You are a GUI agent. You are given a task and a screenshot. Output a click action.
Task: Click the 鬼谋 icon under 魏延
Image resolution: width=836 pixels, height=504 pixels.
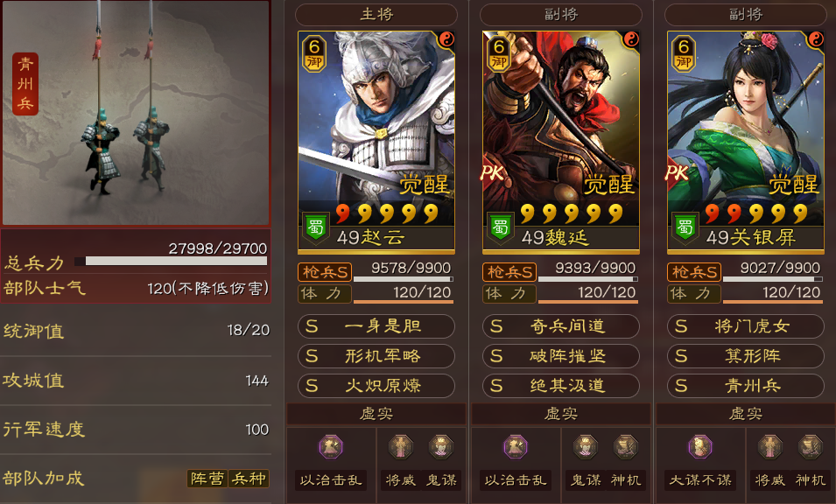point(585,447)
